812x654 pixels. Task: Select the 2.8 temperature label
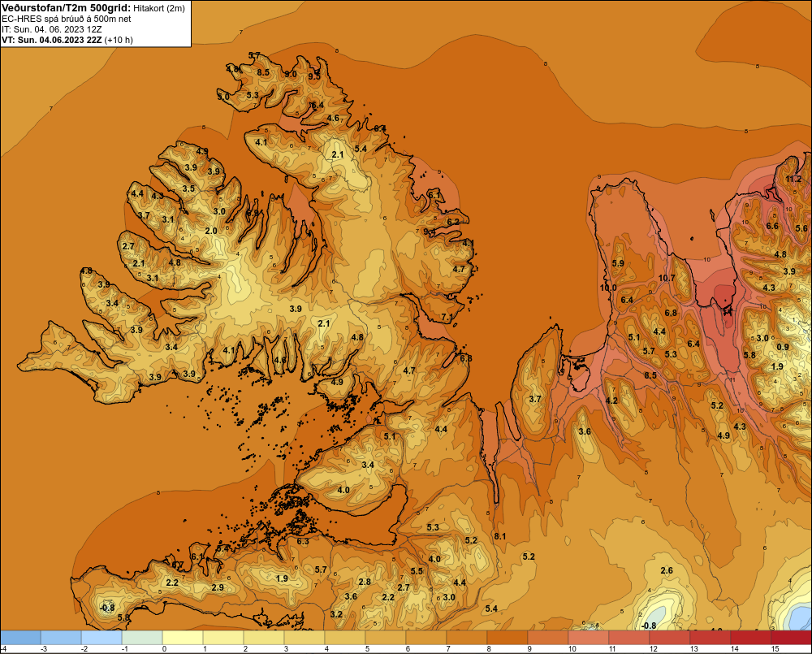pos(365,582)
